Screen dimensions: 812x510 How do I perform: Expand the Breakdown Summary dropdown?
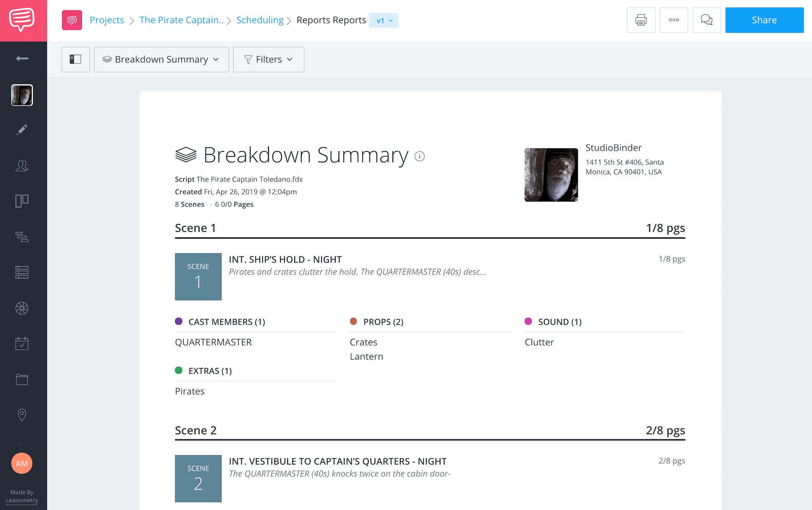161,59
